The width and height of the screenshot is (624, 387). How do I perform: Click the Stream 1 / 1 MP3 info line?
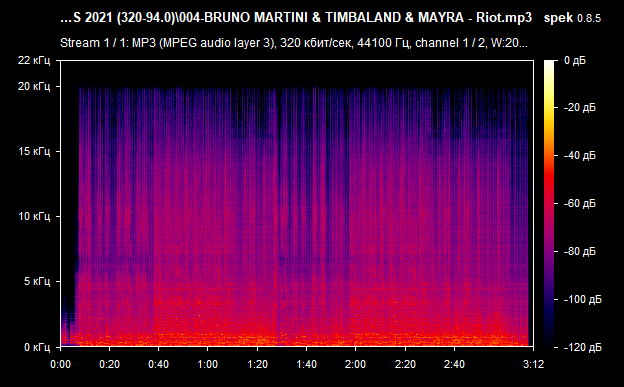(x=294, y=43)
